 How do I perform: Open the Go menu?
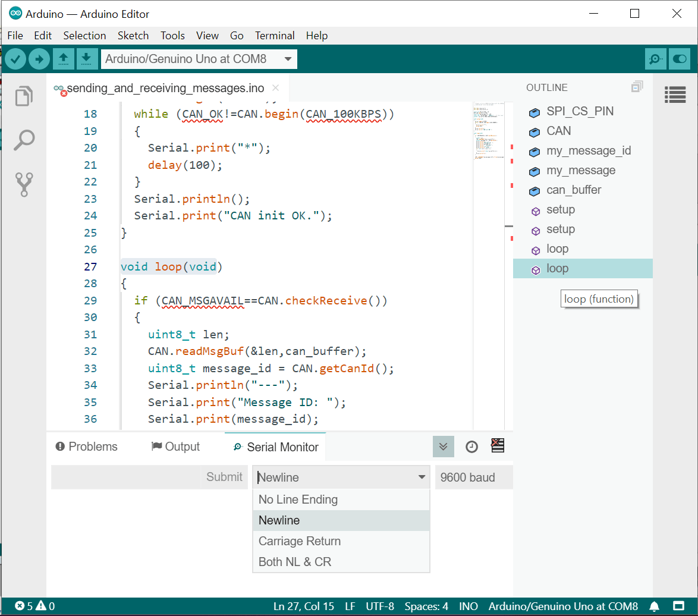coord(237,36)
